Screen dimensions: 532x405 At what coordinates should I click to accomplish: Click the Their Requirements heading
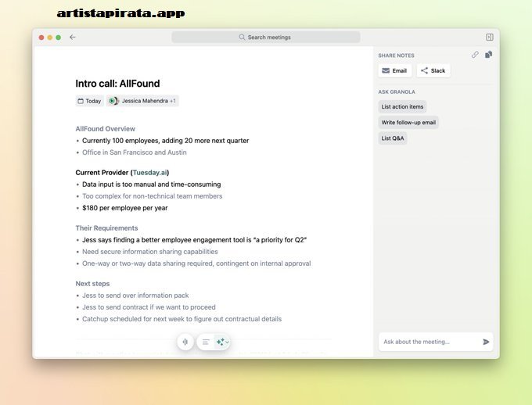click(106, 228)
